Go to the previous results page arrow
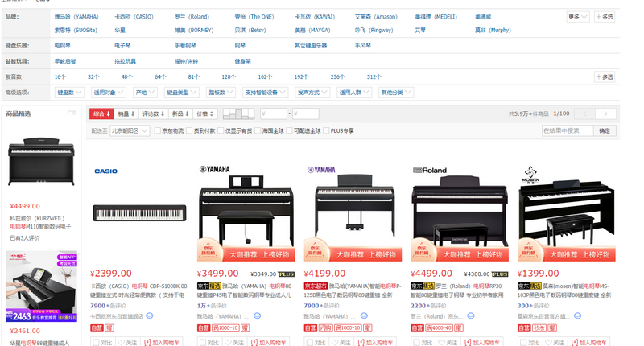 tap(585, 113)
